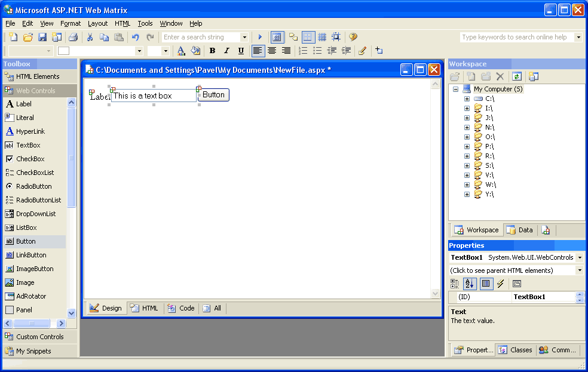The width and height of the screenshot is (588, 372).
Task: Click the Print icon in toolbar
Action: [x=72, y=37]
